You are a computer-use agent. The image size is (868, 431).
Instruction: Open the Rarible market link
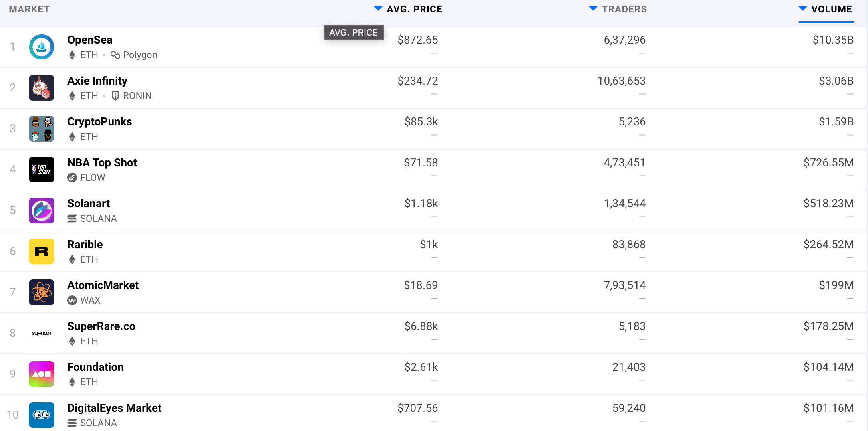pos(85,245)
